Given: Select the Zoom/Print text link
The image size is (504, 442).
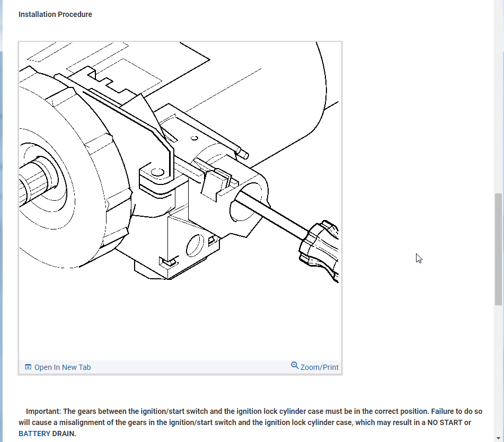Looking at the screenshot, I should 319,367.
